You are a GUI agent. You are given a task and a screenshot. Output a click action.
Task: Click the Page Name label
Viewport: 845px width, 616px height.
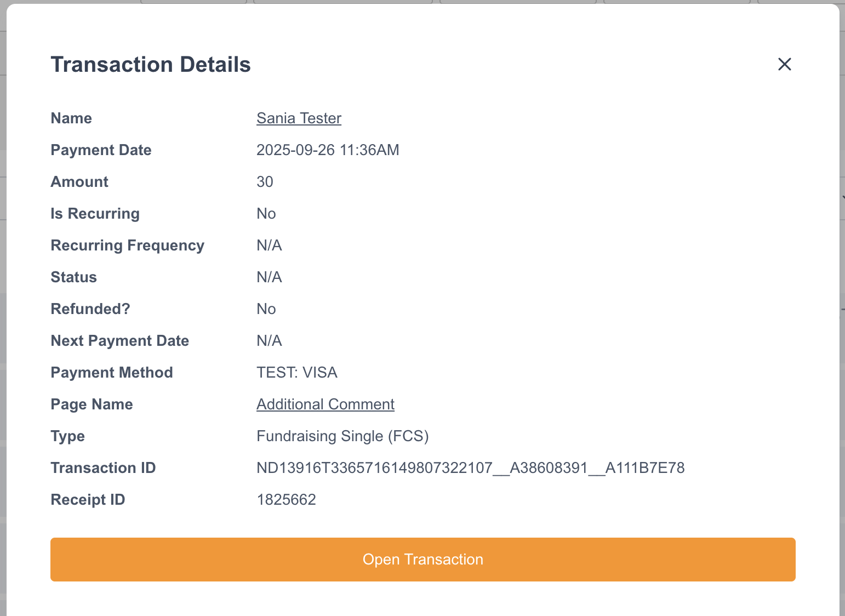click(92, 404)
